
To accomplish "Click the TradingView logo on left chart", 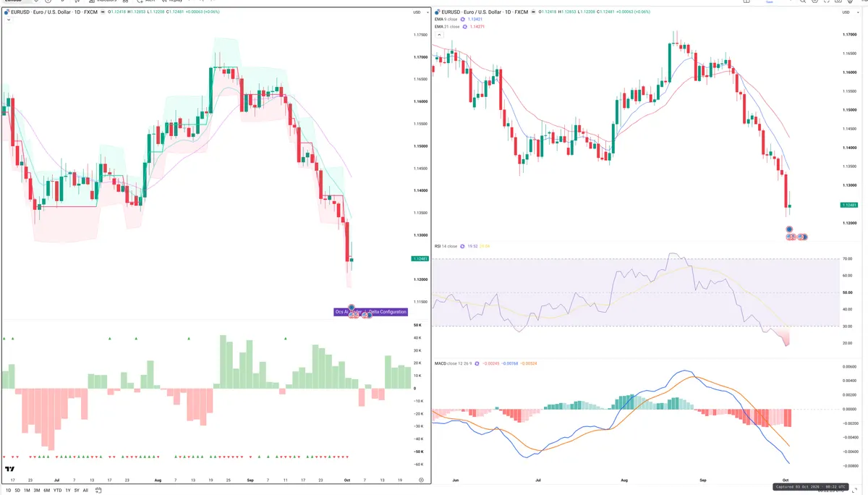I will pyautogui.click(x=10, y=470).
